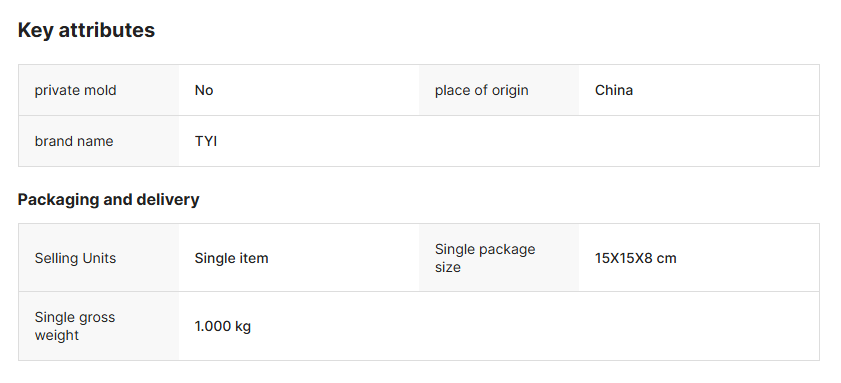Select the Selling Units label
This screenshot has width=841, height=383.
[x=75, y=258]
